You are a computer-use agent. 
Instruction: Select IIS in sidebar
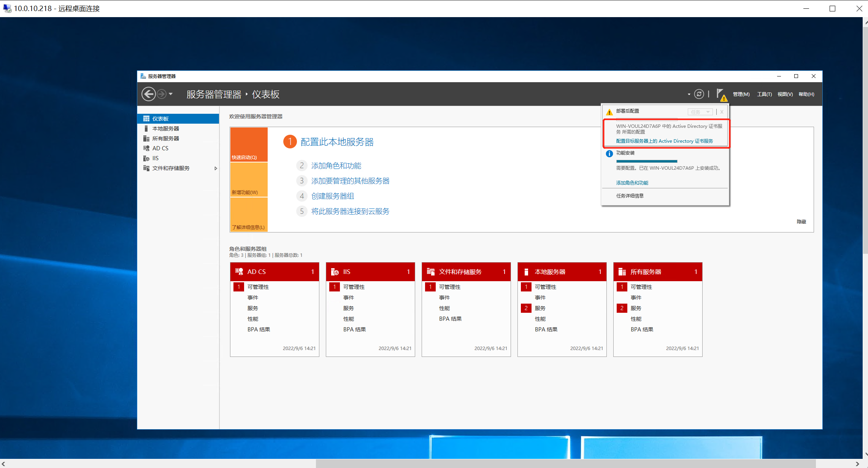pyautogui.click(x=178, y=158)
